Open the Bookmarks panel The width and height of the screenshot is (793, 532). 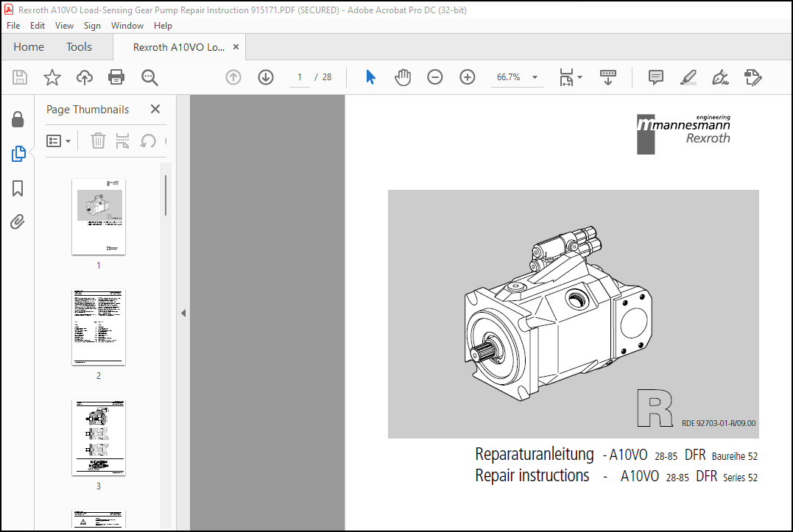18,188
